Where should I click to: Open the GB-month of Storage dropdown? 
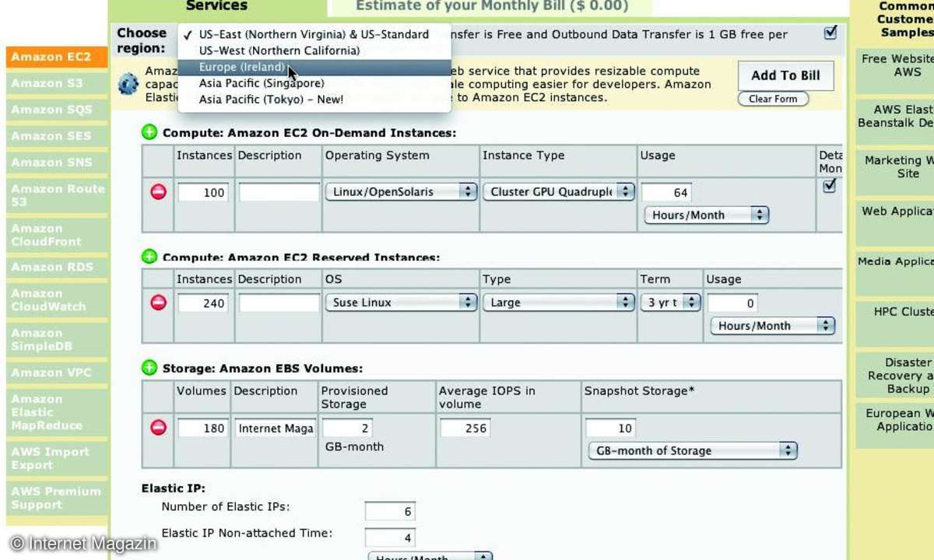pyautogui.click(x=693, y=450)
